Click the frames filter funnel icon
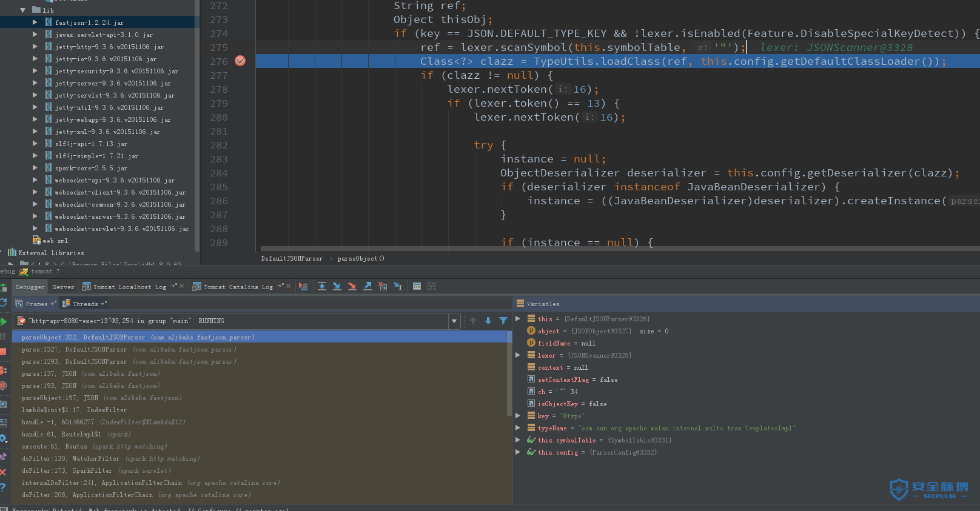The height and width of the screenshot is (511, 980). click(x=503, y=321)
